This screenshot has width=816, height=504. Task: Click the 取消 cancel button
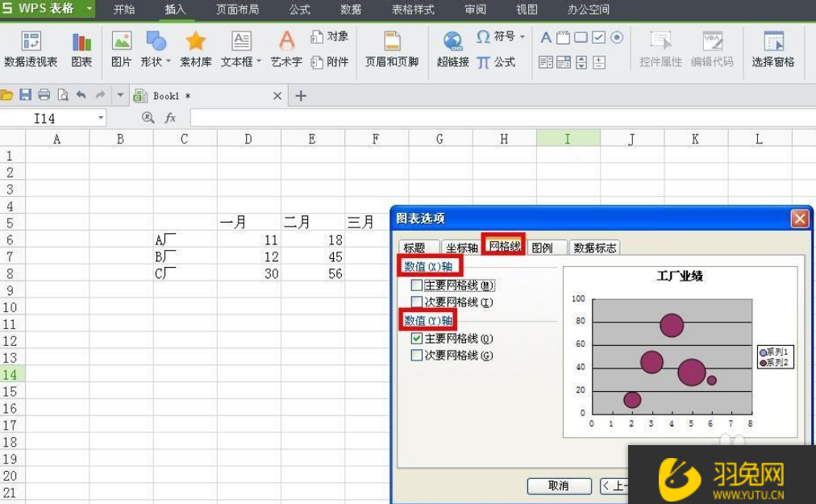pyautogui.click(x=559, y=485)
